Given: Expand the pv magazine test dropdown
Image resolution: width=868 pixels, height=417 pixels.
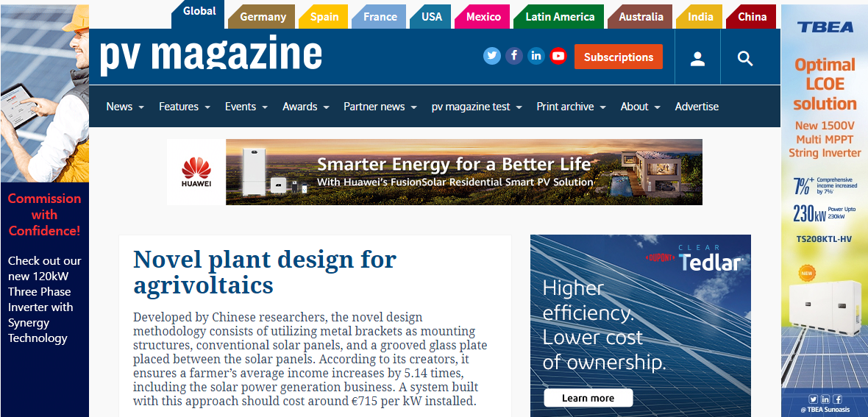Looking at the screenshot, I should tap(477, 107).
